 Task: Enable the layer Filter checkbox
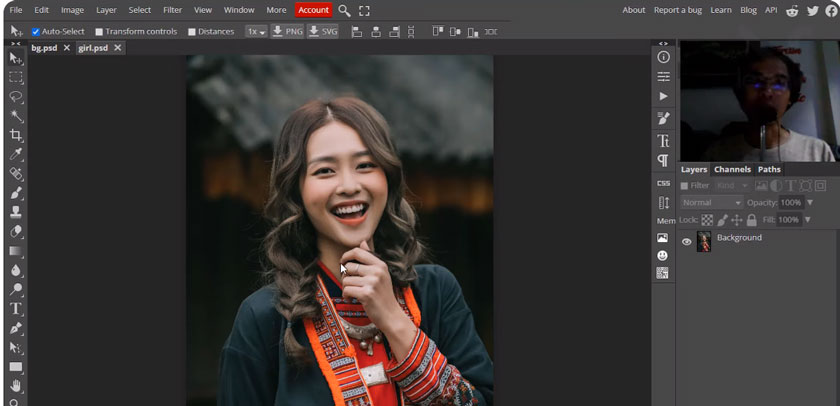pos(684,186)
